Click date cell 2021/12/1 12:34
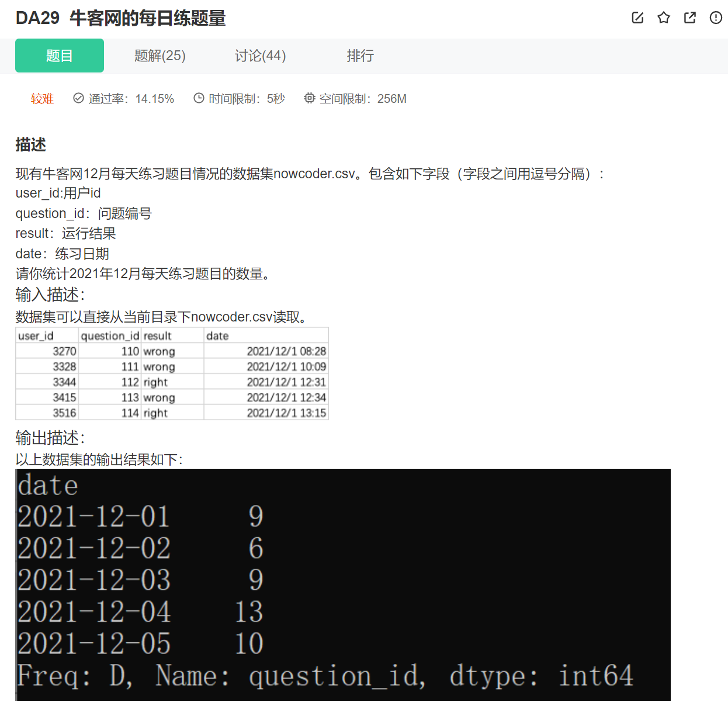The height and width of the screenshot is (709, 728). 266,397
